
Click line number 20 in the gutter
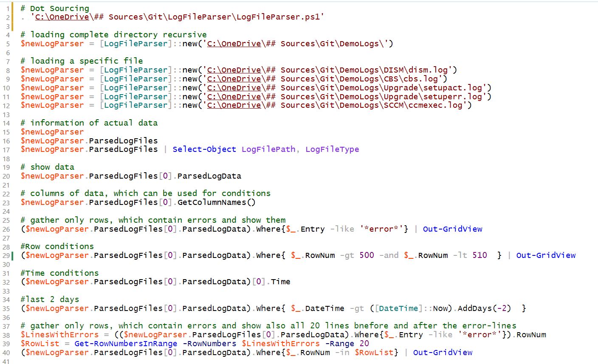[6, 176]
